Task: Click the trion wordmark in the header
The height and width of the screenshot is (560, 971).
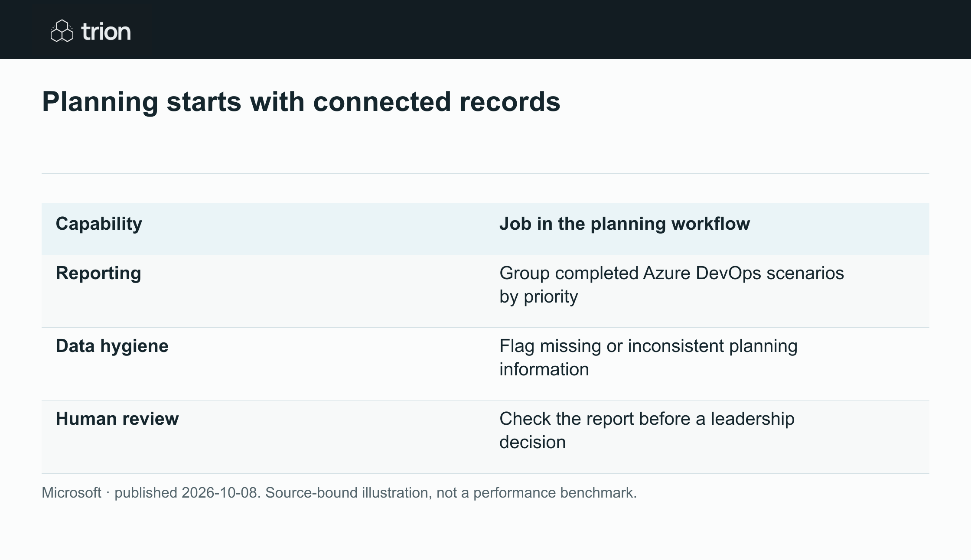Action: [x=106, y=32]
